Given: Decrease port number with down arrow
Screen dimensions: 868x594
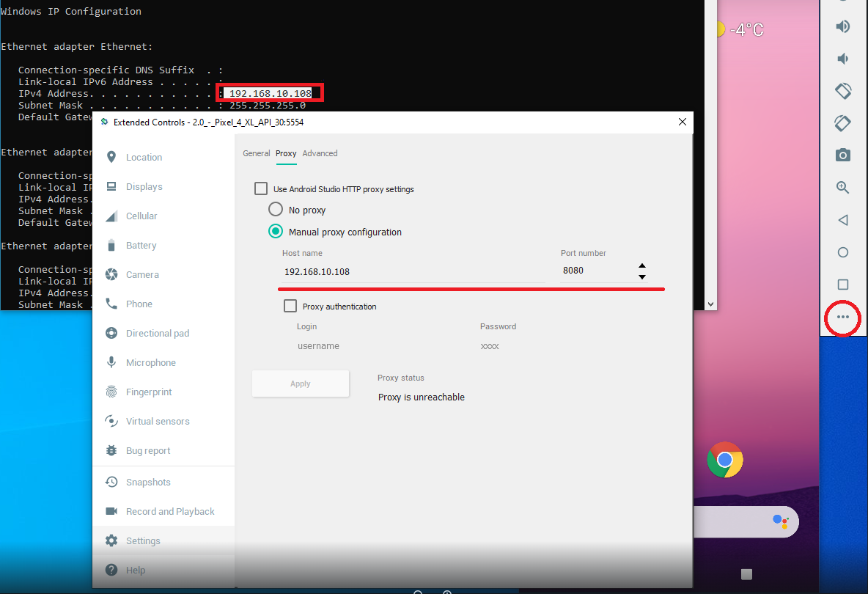Looking at the screenshot, I should point(642,276).
